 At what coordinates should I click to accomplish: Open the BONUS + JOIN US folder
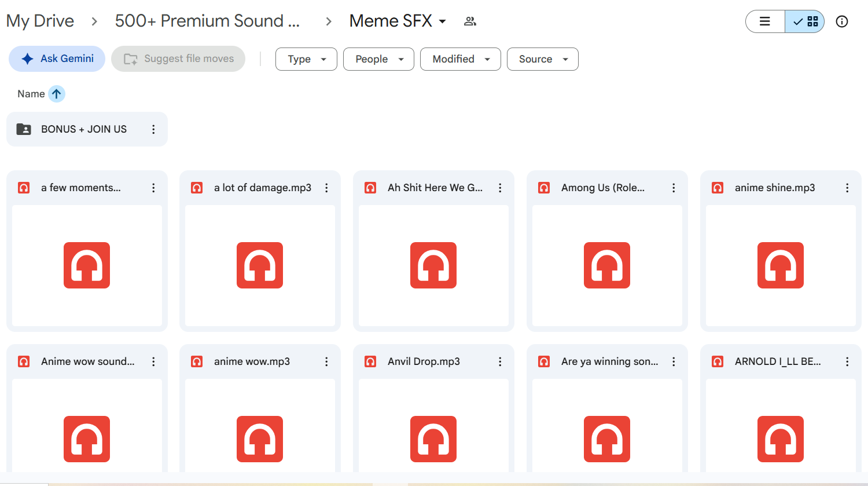click(x=87, y=129)
